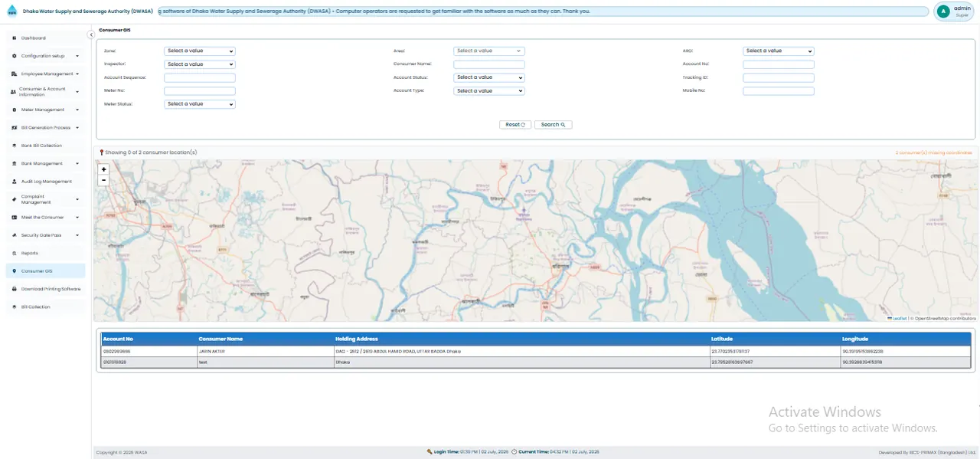Click the Bill Generation Process icon

coord(14,127)
